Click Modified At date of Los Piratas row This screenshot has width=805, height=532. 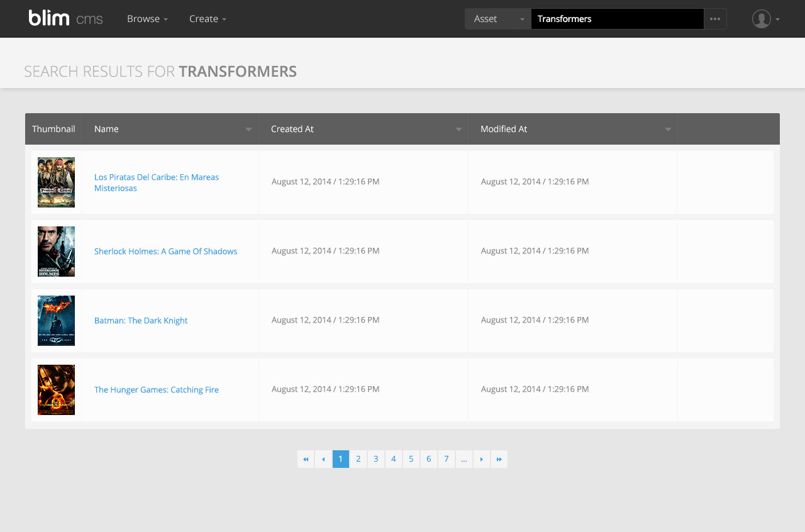click(535, 181)
